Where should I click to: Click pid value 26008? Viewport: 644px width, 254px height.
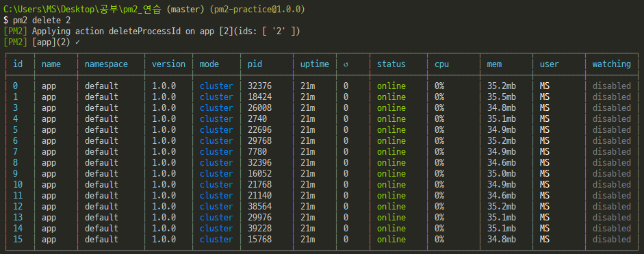click(259, 107)
